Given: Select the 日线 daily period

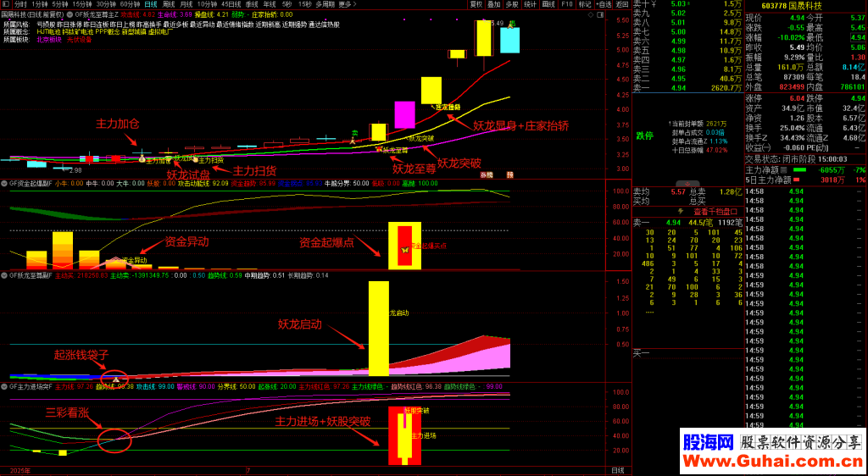Looking at the screenshot, I should click(151, 4).
